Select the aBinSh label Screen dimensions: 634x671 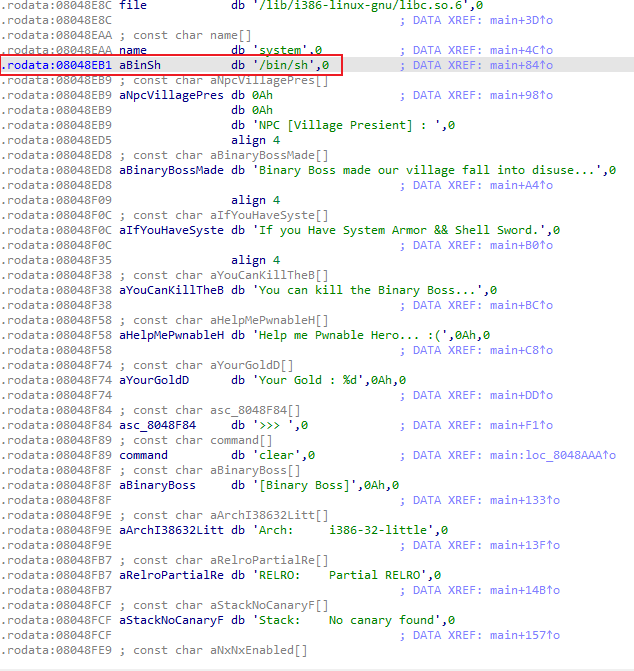tap(140, 65)
